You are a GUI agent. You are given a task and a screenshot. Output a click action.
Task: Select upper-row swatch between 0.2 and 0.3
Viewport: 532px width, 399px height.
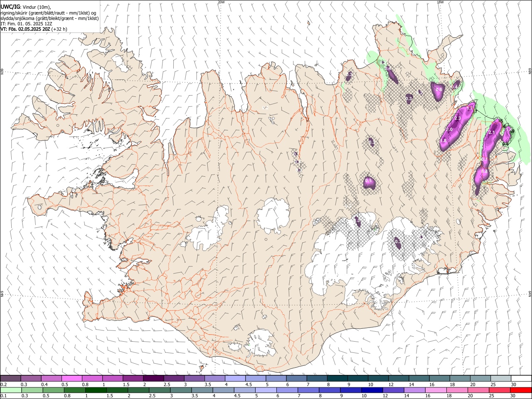11,379
